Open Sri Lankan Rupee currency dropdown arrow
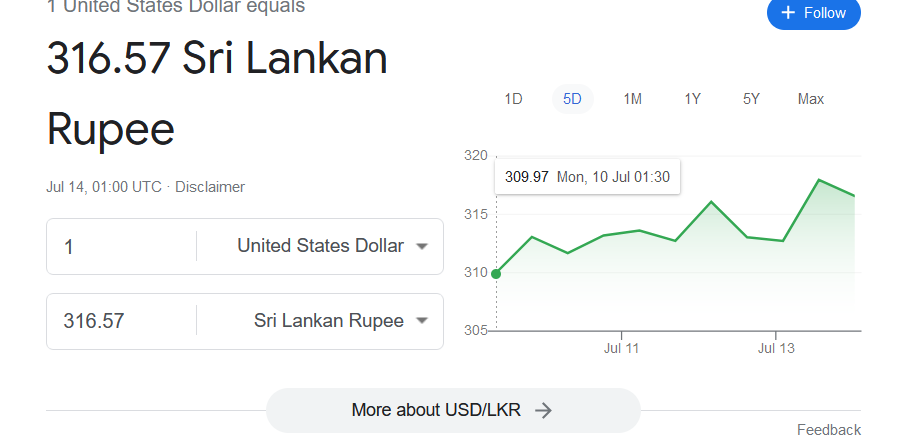This screenshot has width=912, height=446. pyautogui.click(x=422, y=321)
